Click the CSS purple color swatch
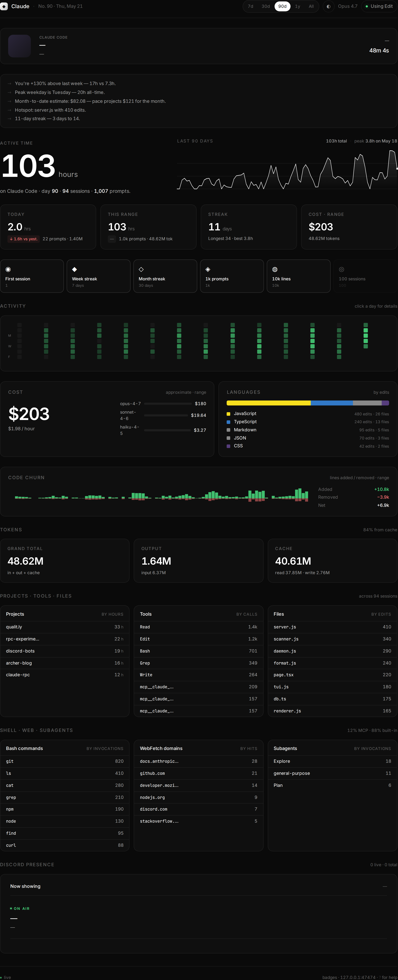This screenshot has height=980, width=398. (228, 446)
